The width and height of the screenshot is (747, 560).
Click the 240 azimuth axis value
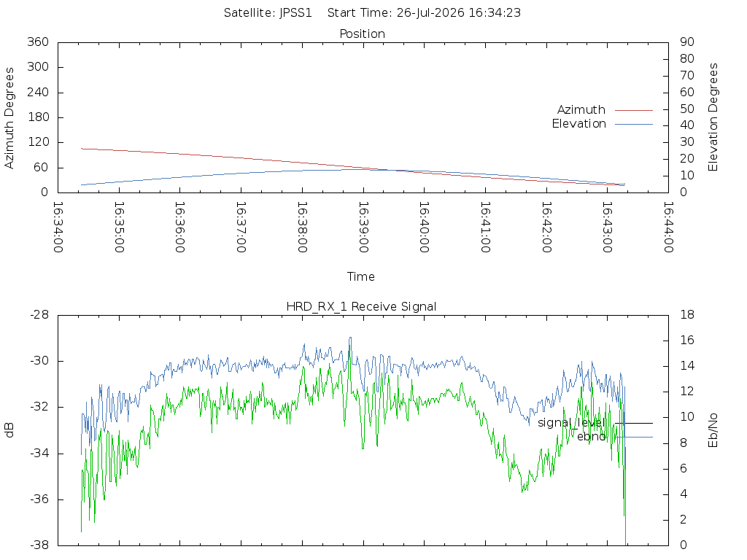38,92
